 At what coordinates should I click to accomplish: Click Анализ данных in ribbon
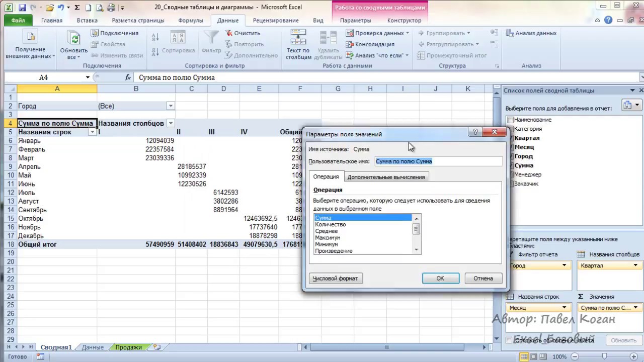coord(531,33)
